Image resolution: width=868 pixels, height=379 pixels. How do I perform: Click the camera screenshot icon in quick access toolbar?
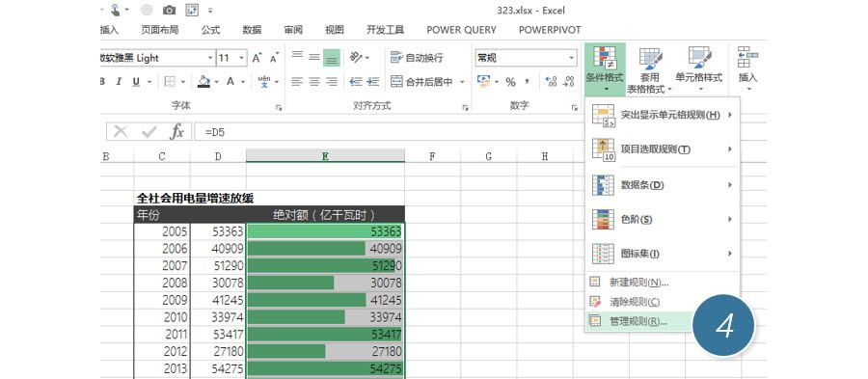(x=170, y=10)
